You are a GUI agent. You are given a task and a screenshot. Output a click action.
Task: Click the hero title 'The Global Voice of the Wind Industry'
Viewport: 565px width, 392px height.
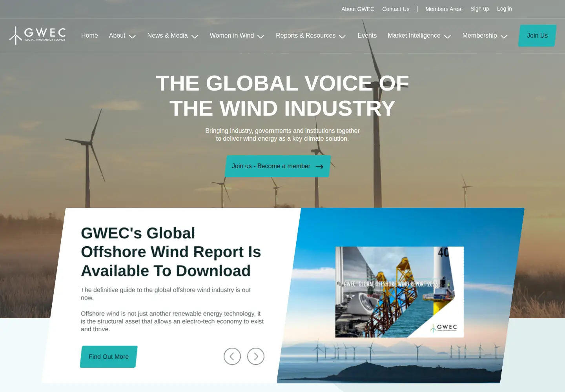pyautogui.click(x=282, y=96)
